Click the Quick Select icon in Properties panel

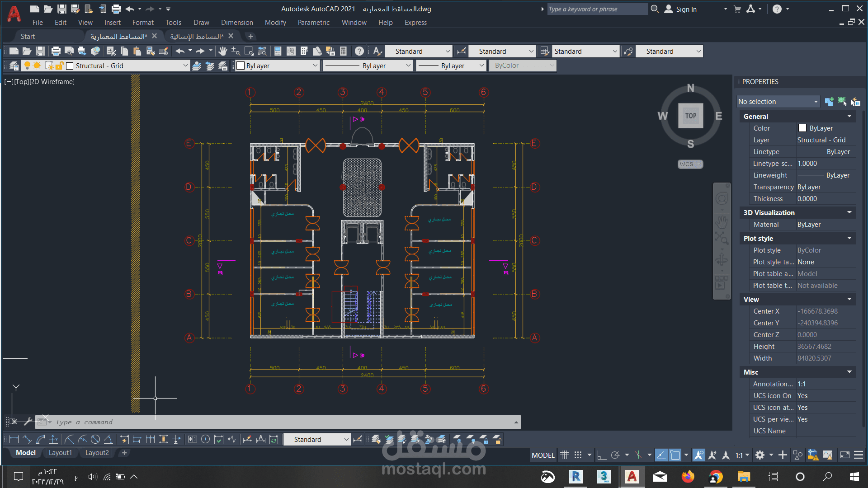point(855,102)
